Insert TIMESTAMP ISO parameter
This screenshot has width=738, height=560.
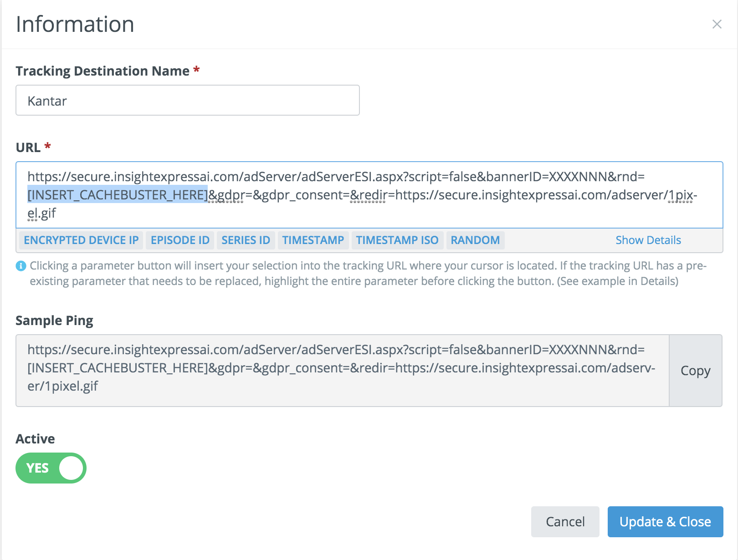(397, 240)
